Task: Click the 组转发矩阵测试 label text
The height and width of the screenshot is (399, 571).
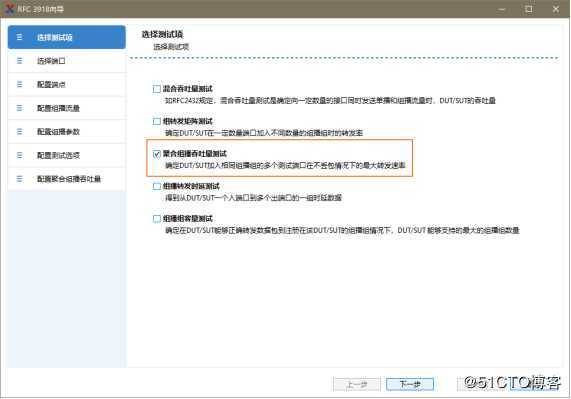Action: click(x=188, y=121)
